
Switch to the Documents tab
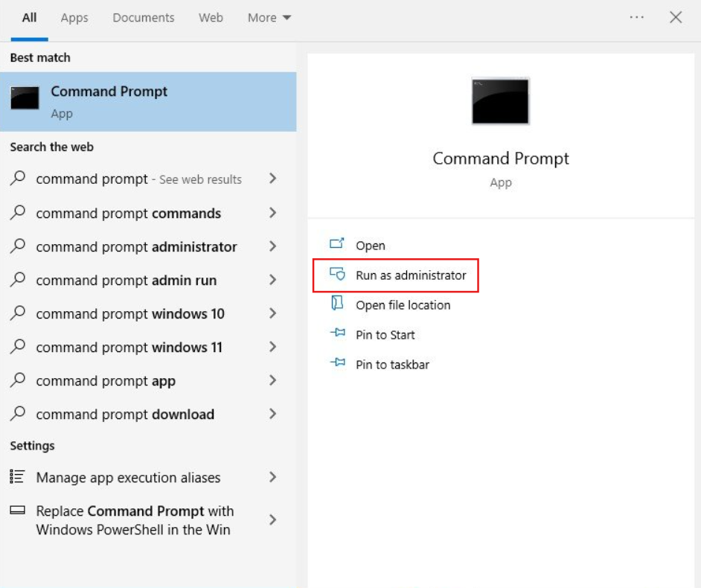143,18
